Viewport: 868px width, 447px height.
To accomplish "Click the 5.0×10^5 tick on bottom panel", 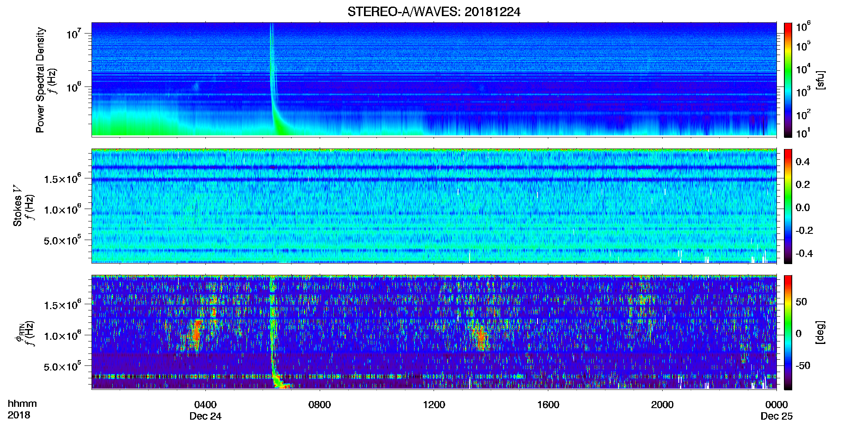I will [x=62, y=366].
